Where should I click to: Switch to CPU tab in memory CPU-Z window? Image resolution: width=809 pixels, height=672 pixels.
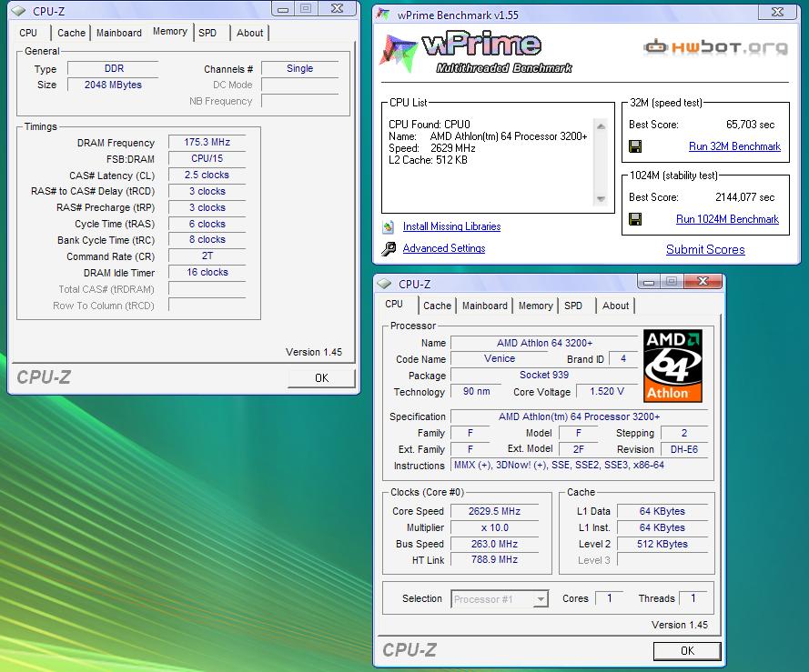click(28, 33)
